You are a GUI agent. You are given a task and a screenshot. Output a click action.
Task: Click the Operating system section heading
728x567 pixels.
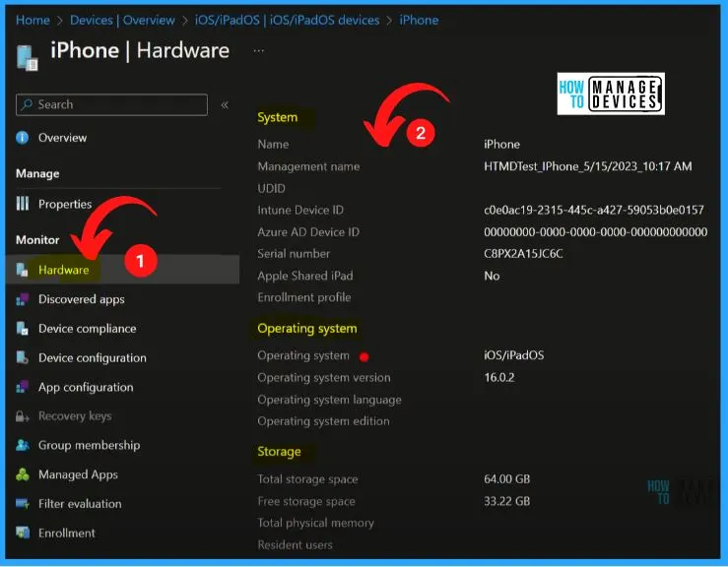307,329
